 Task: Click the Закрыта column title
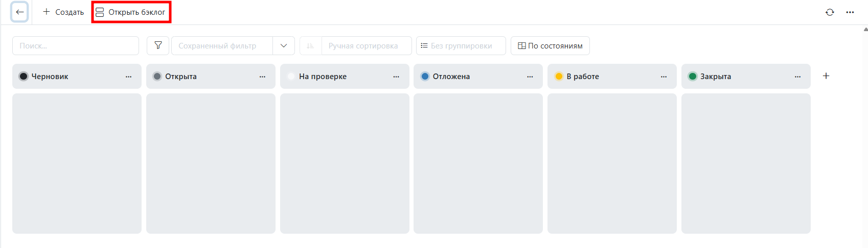[x=716, y=77]
